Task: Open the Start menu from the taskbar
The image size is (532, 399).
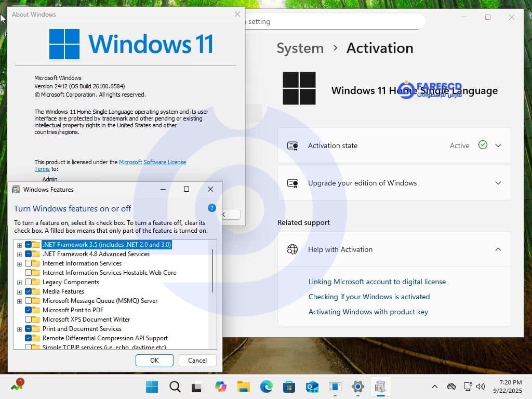Action: pyautogui.click(x=152, y=387)
